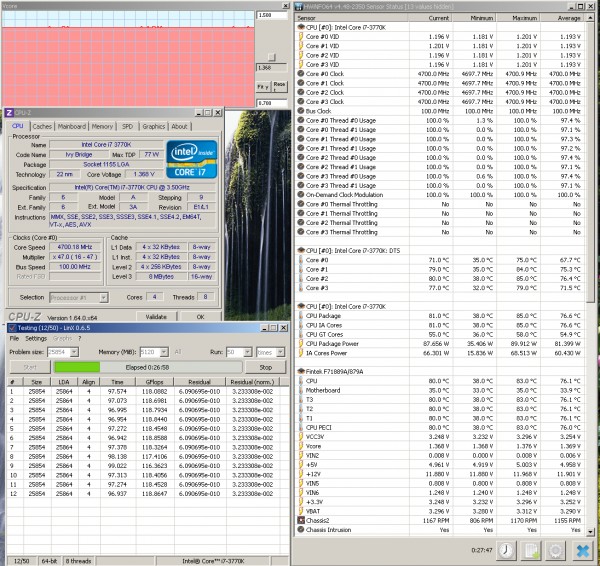Click the Vcore voltage bolt icon
600x566 pixels.
coord(301,446)
